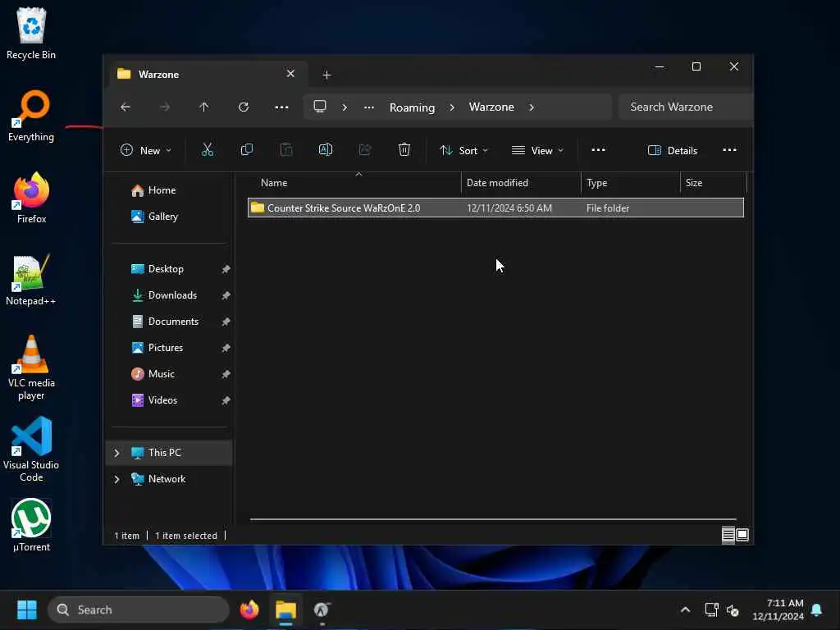Expand the Network tree node
Image resolution: width=840 pixels, height=630 pixels.
click(x=116, y=479)
